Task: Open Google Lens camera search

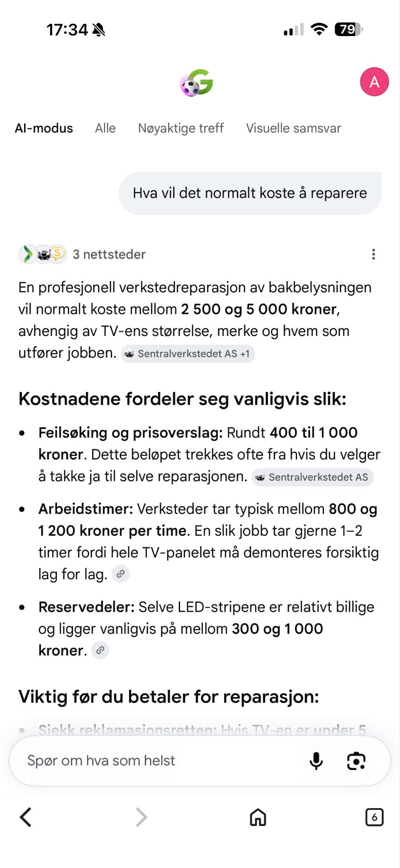Action: 356,761
